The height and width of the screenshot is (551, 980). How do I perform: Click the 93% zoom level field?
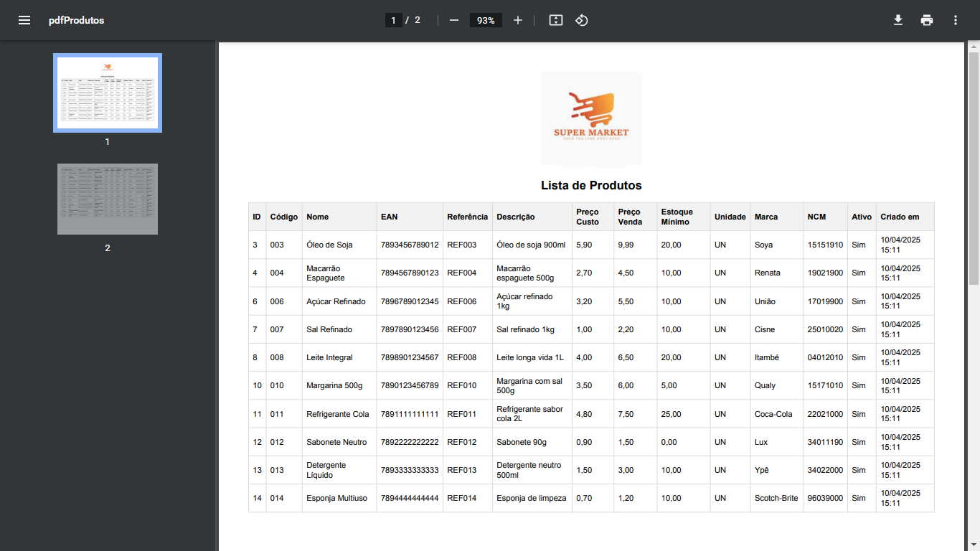(486, 20)
